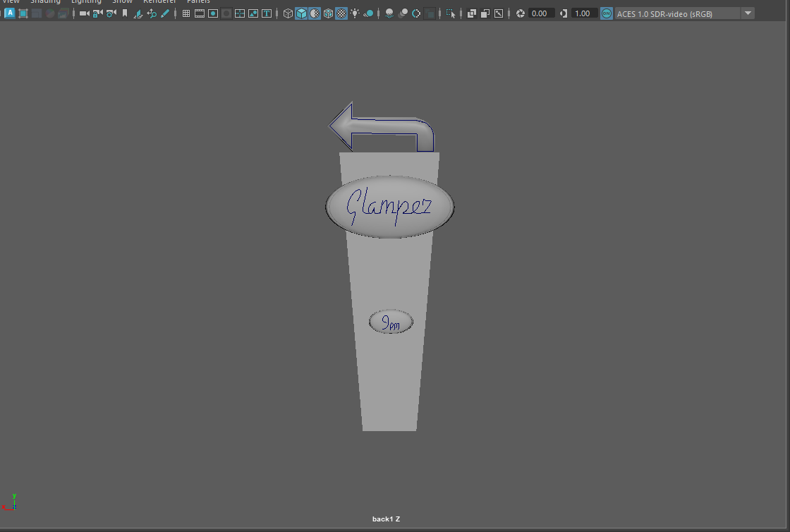The width and height of the screenshot is (790, 532).
Task: Open the View panel menu
Action: [x=11, y=1]
